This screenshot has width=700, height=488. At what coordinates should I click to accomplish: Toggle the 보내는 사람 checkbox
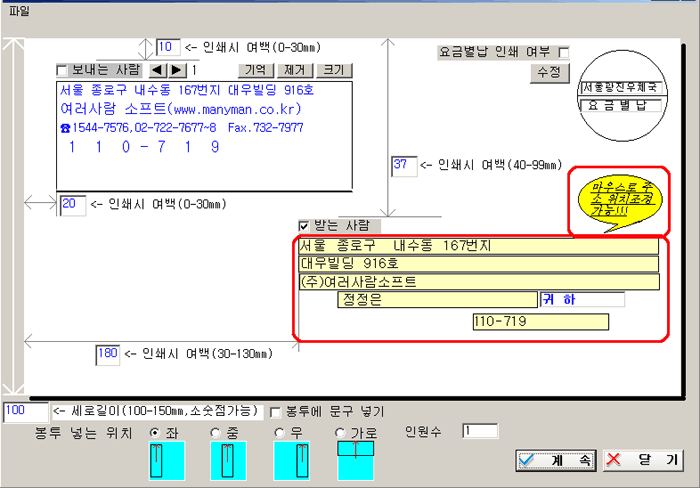coord(63,71)
